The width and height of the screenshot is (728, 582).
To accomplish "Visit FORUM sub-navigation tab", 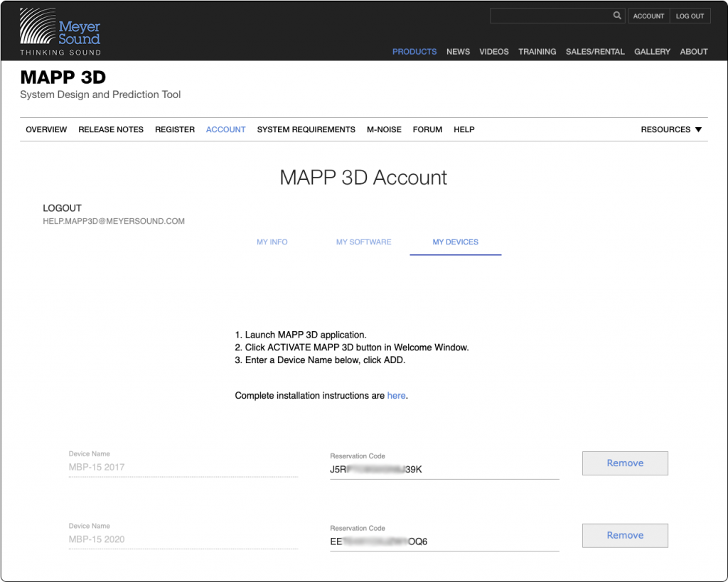I will (x=427, y=129).
